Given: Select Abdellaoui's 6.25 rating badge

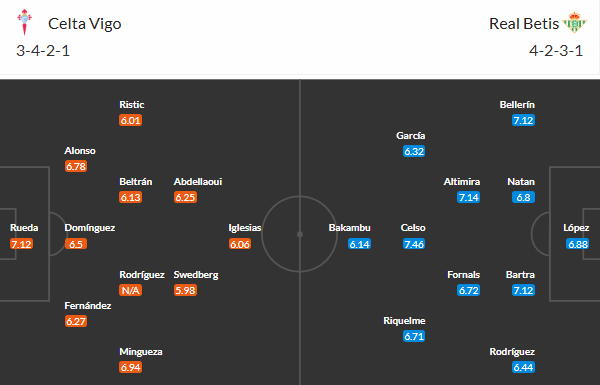Looking at the screenshot, I should pos(185,197).
